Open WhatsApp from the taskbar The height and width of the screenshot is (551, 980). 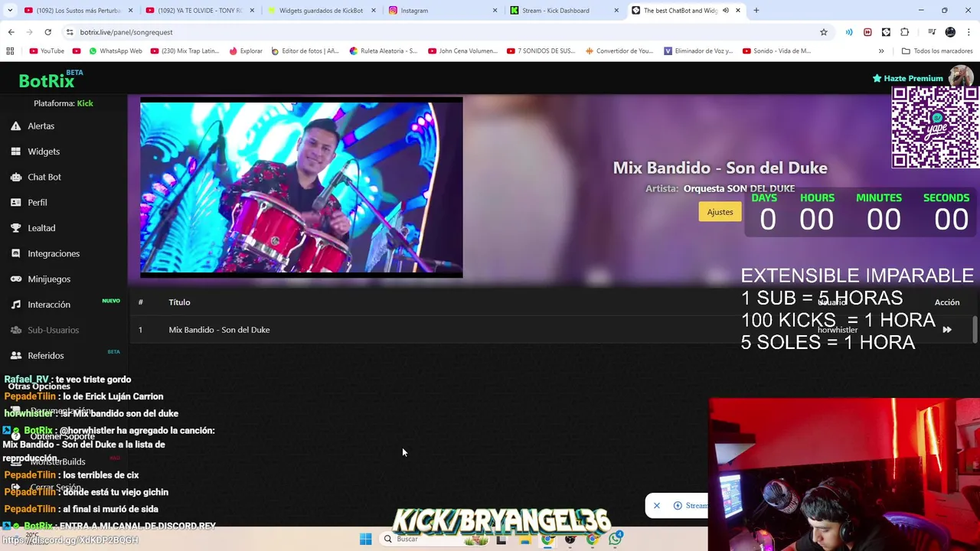(615, 539)
